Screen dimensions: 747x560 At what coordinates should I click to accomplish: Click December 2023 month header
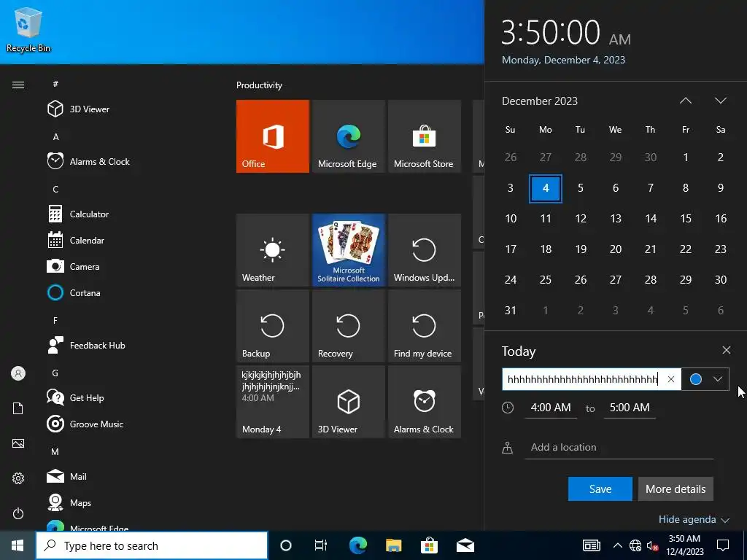click(540, 101)
